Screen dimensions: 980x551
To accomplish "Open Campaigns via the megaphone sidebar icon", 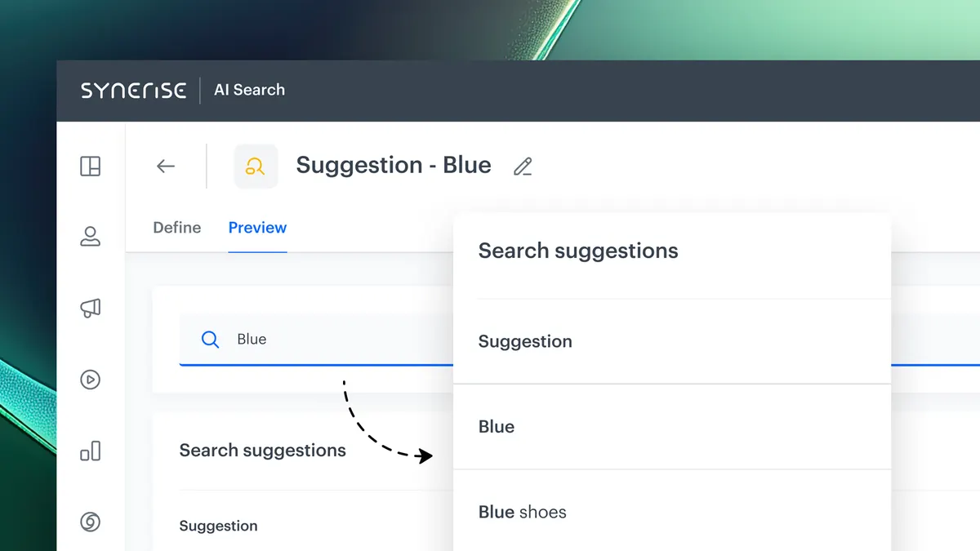I will [91, 308].
